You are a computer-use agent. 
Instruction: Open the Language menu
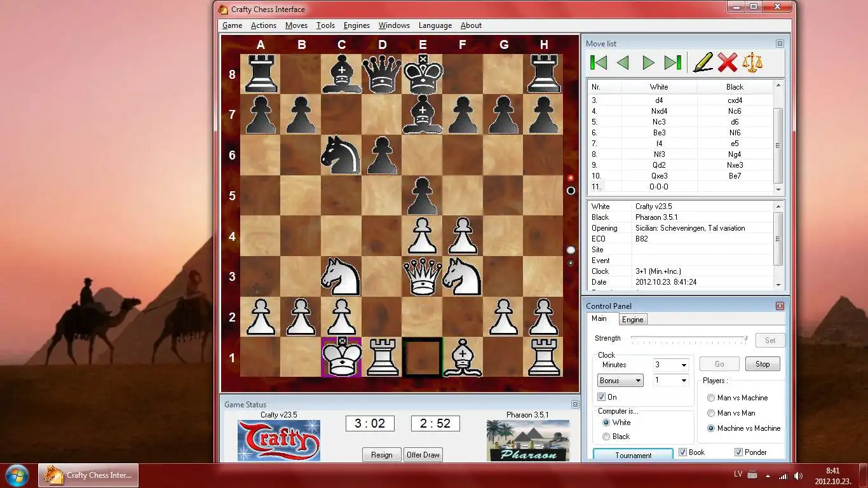tap(435, 25)
